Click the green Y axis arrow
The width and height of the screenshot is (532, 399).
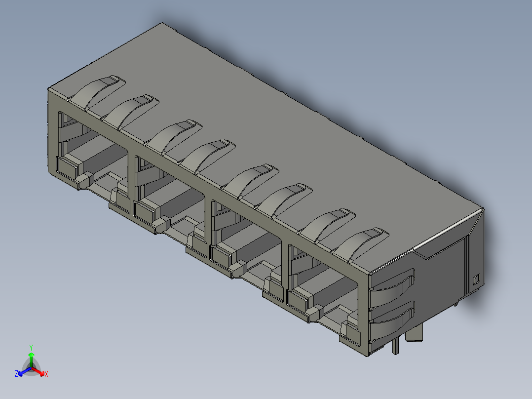(31, 359)
